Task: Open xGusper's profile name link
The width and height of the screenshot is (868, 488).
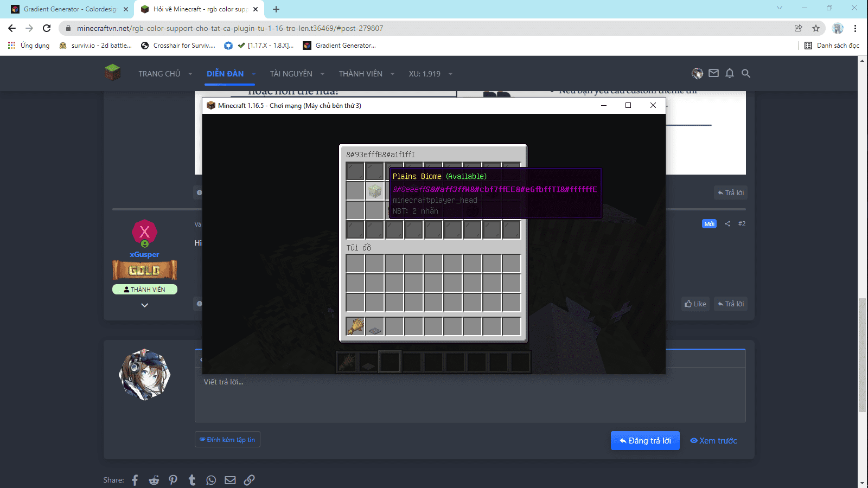Action: pyautogui.click(x=144, y=254)
